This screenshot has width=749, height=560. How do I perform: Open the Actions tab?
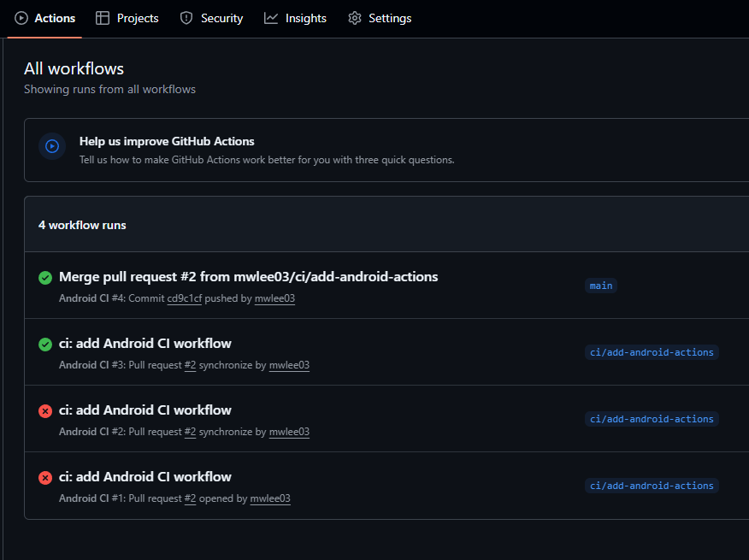[x=45, y=18]
